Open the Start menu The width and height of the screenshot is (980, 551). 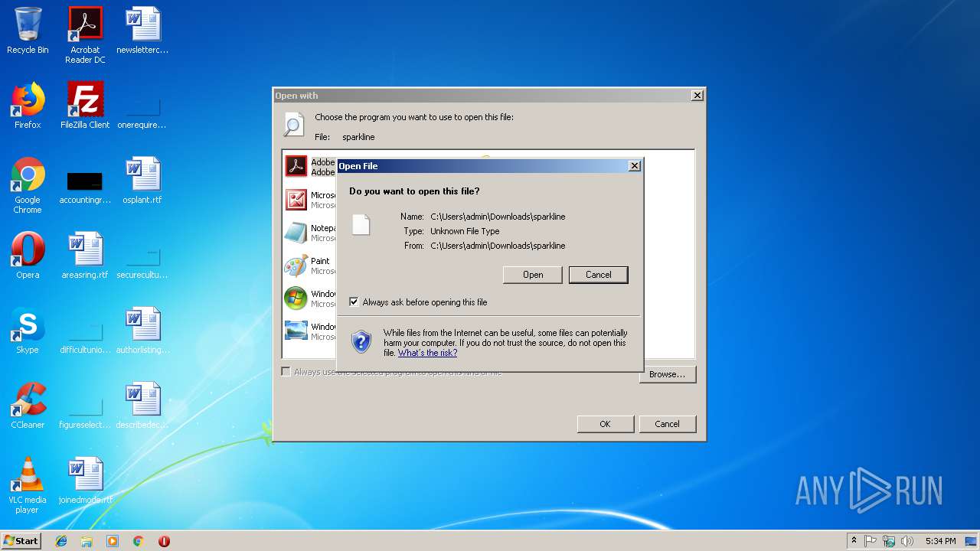(x=21, y=541)
